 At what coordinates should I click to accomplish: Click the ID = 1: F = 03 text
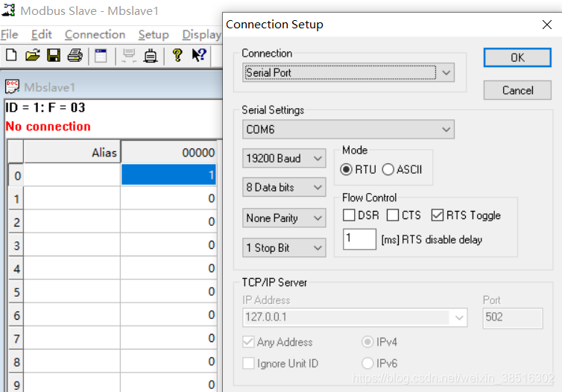click(45, 107)
